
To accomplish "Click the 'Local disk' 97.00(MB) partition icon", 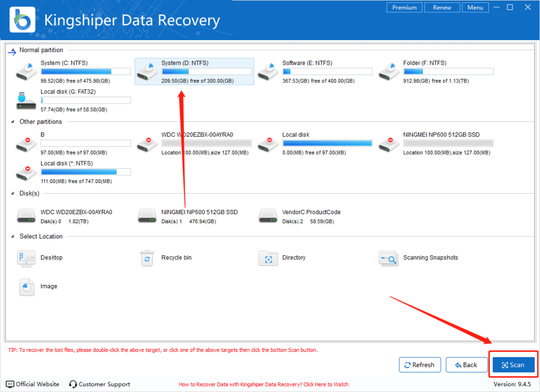I will point(268,144).
